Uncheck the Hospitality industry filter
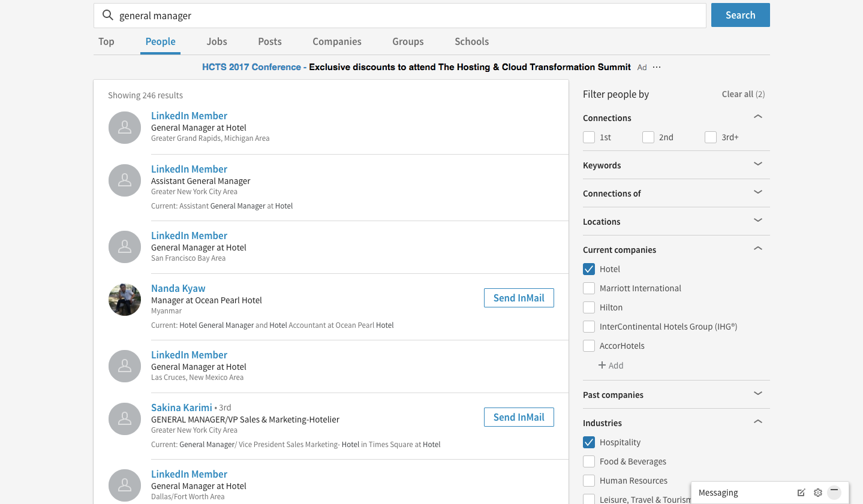The image size is (863, 504). [x=589, y=442]
